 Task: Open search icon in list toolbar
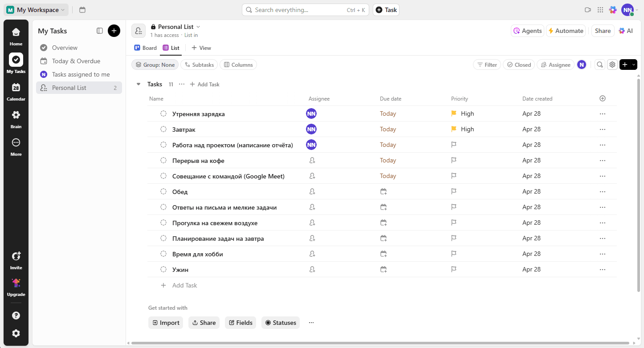(600, 65)
